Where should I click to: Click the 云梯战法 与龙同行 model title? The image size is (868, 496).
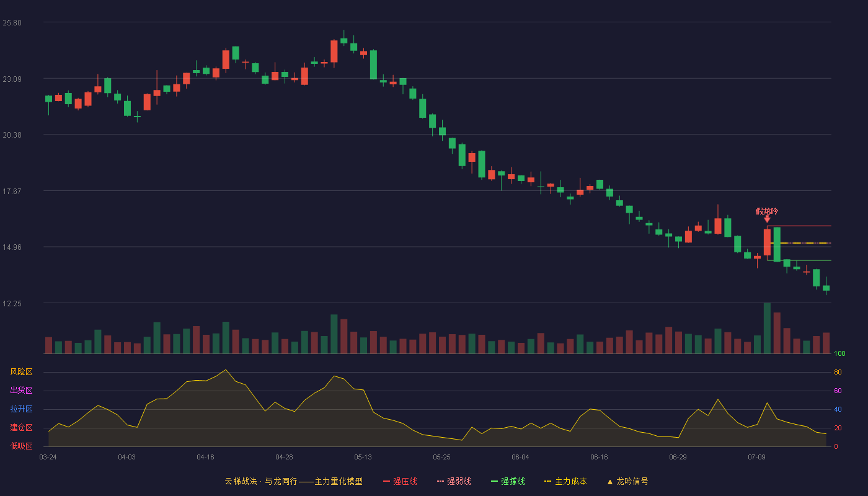point(293,482)
